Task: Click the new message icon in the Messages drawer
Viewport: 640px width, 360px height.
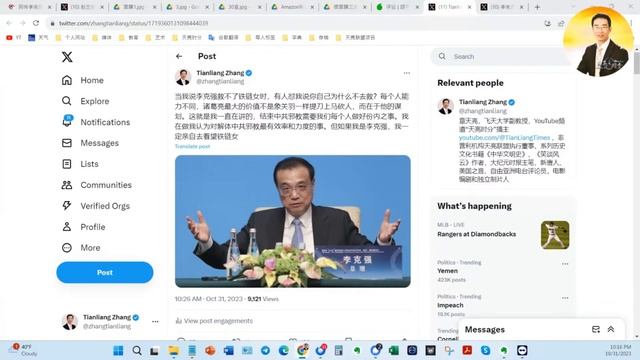Action: point(596,329)
